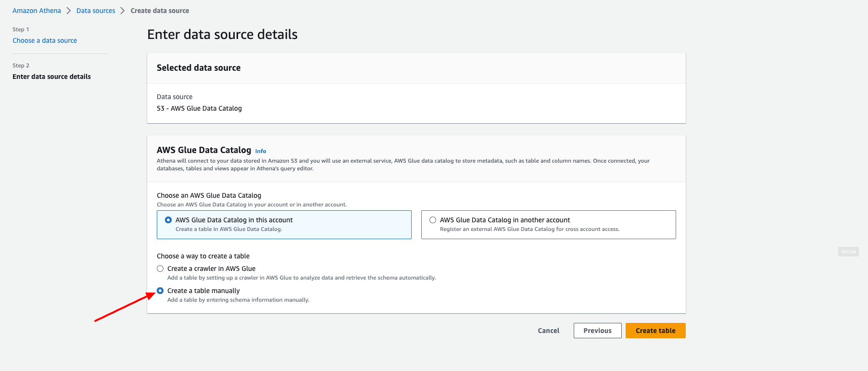Viewport: 868px width, 371px height.
Task: Open the Info link beside AWS Glue Data Catalog
Action: pos(260,151)
